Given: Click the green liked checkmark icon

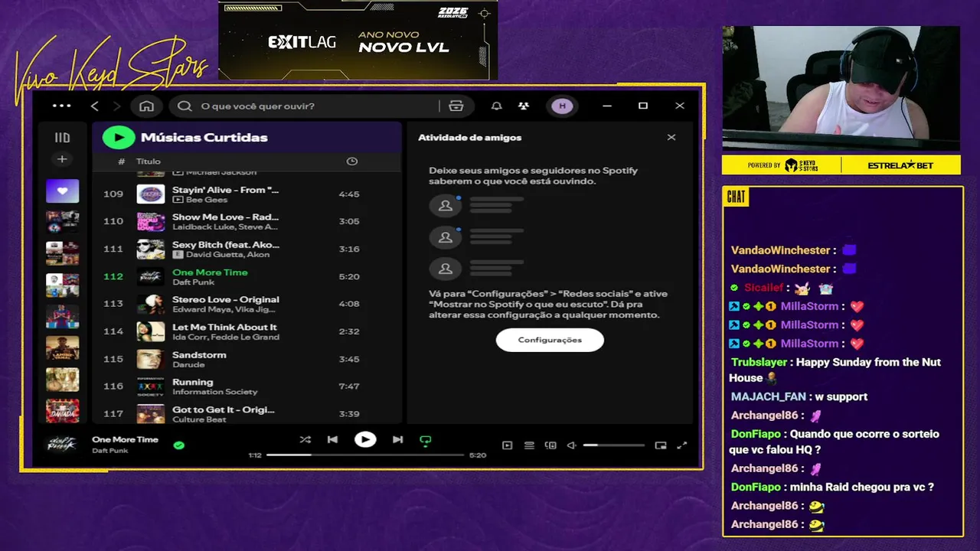Looking at the screenshot, I should coord(179,445).
